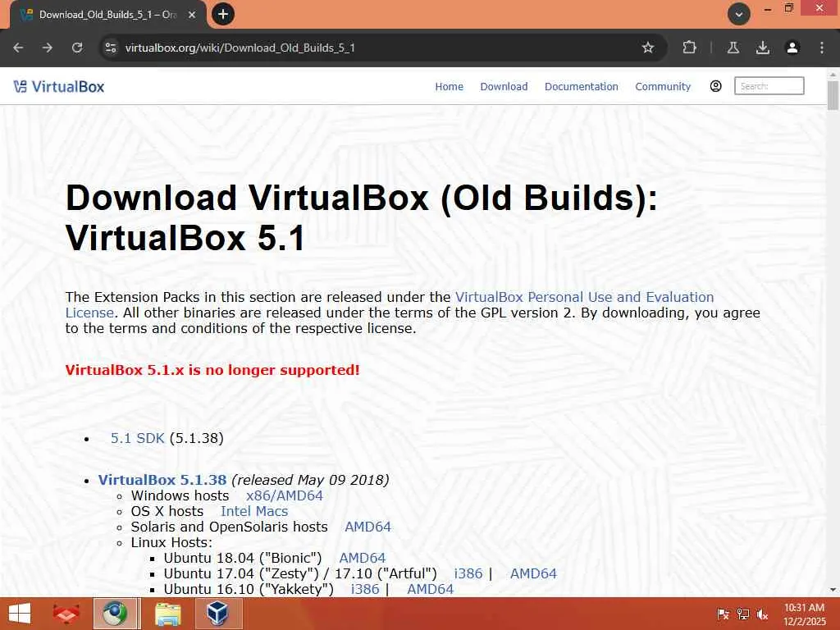Click the 'Linux Hosts:' list text
Image resolution: width=840 pixels, height=630 pixels.
171,542
